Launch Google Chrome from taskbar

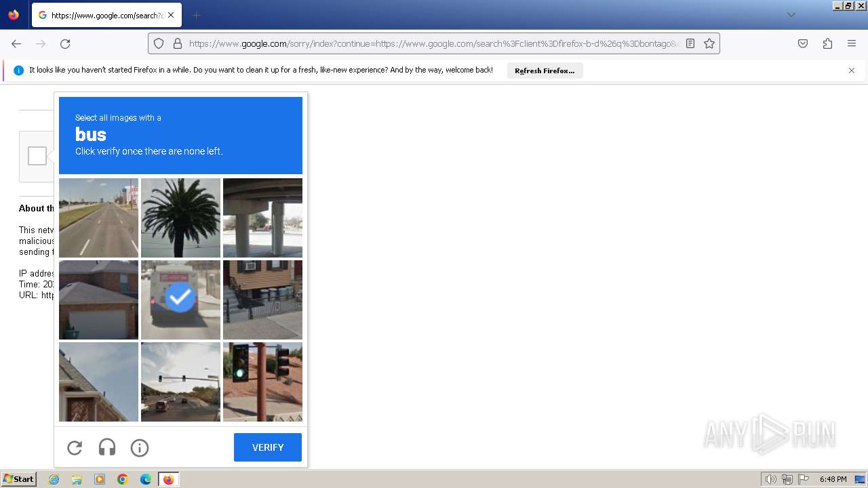123,479
